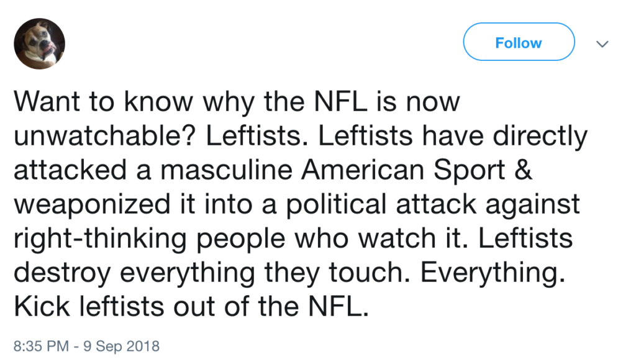Select the standalone word Everything.
The image size is (636, 364).
[x=493, y=272]
